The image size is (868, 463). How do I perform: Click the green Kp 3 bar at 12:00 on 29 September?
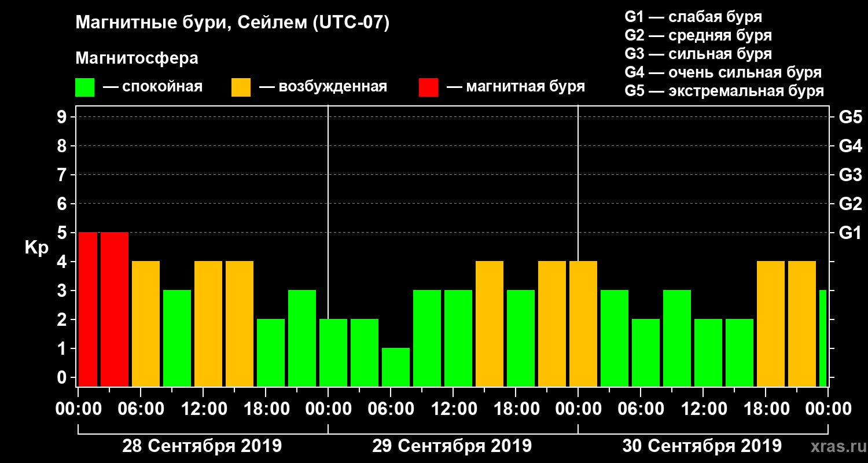pos(458,338)
